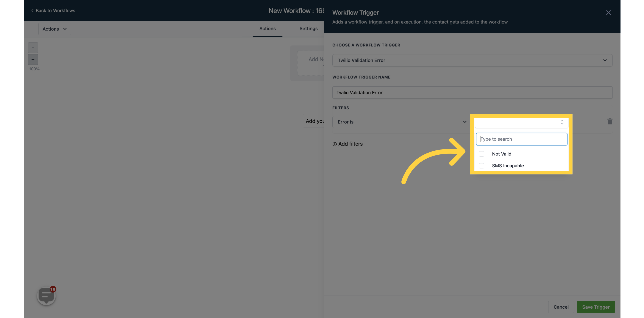The height and width of the screenshot is (318, 644).
Task: Add another filter with Add filters
Action: point(347,144)
